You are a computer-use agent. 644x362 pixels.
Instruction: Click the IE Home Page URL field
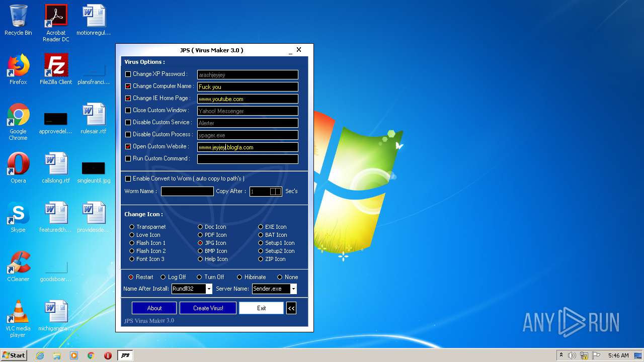[248, 99]
